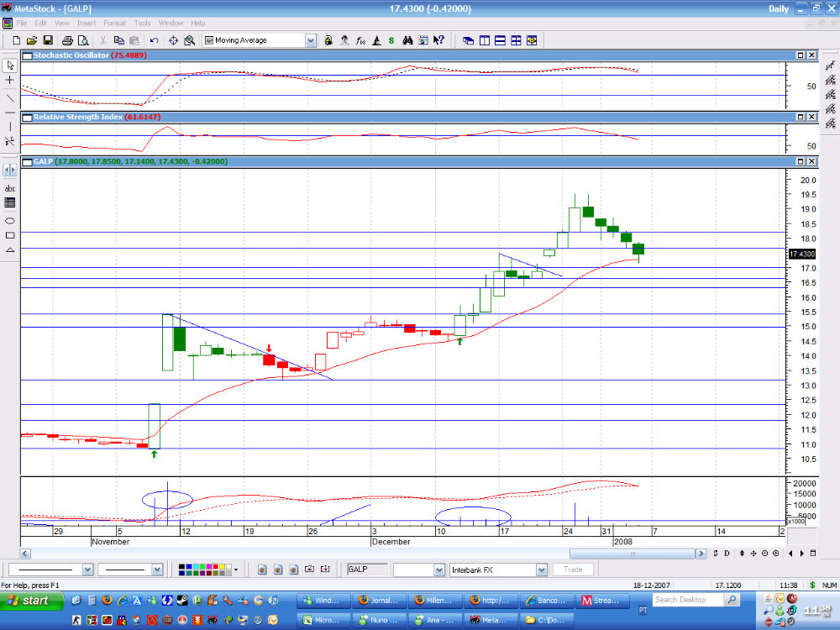
Task: Close the Relative Strength Index pane
Action: (811, 117)
